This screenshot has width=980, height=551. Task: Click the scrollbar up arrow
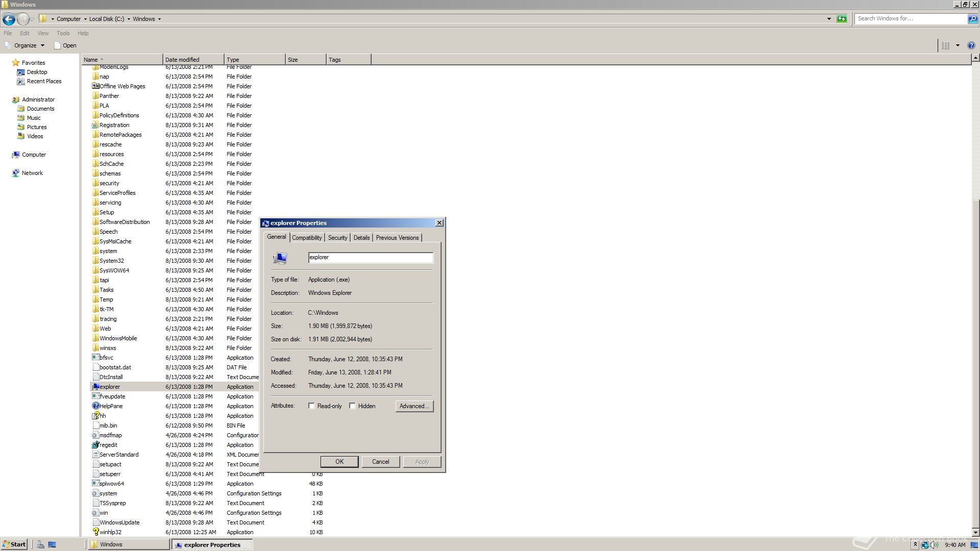point(975,59)
